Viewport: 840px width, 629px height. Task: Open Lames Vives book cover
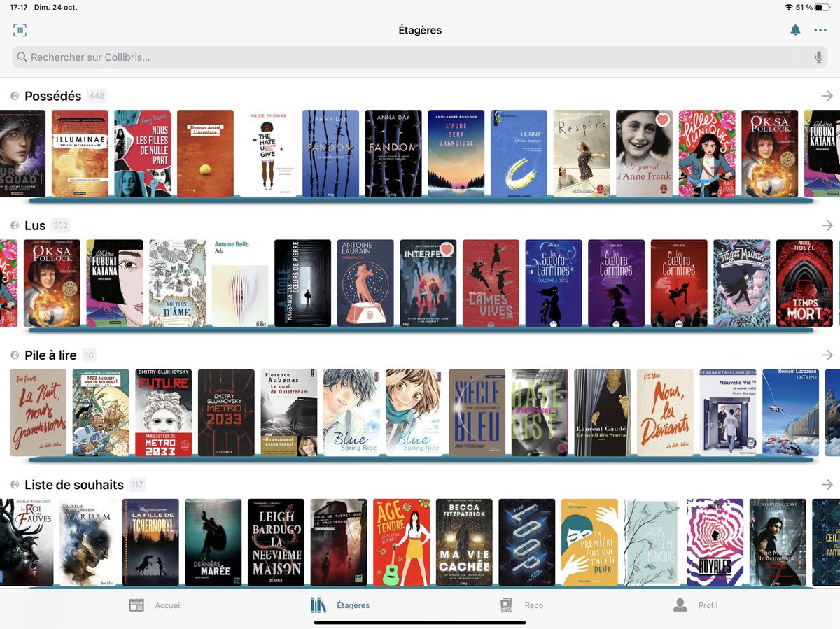tap(491, 283)
